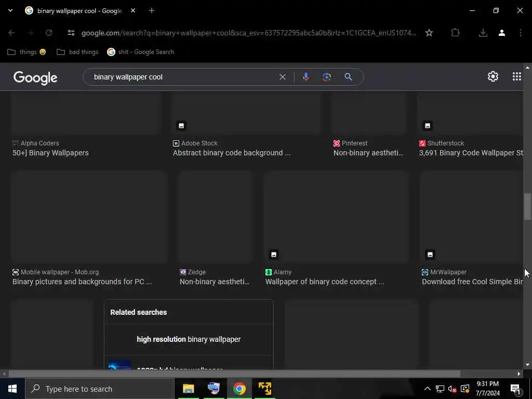Open Adobe Stock Abstract binary code background
This screenshot has height=399, width=532.
click(x=232, y=153)
